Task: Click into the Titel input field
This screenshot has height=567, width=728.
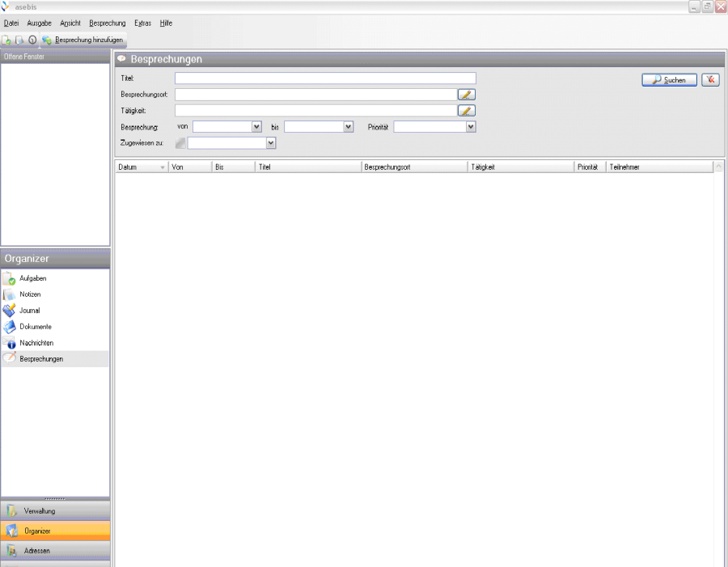Action: pyautogui.click(x=324, y=78)
